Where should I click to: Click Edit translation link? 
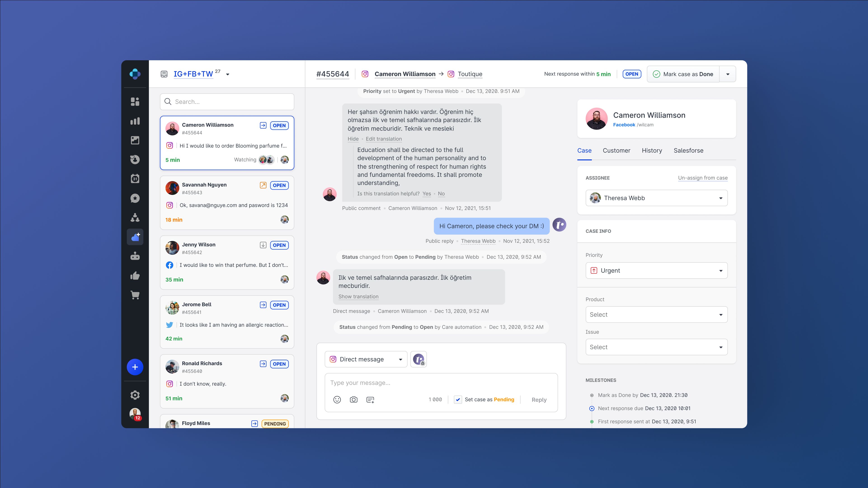pos(384,139)
